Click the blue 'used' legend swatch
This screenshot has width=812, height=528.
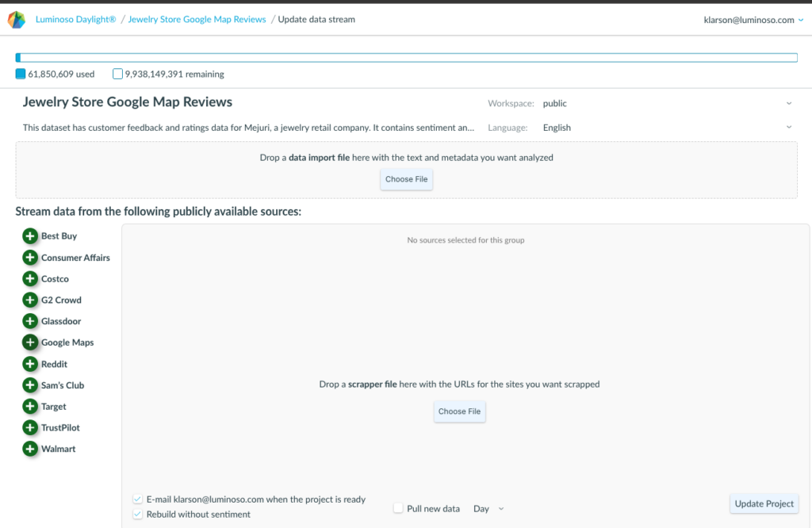click(x=21, y=74)
